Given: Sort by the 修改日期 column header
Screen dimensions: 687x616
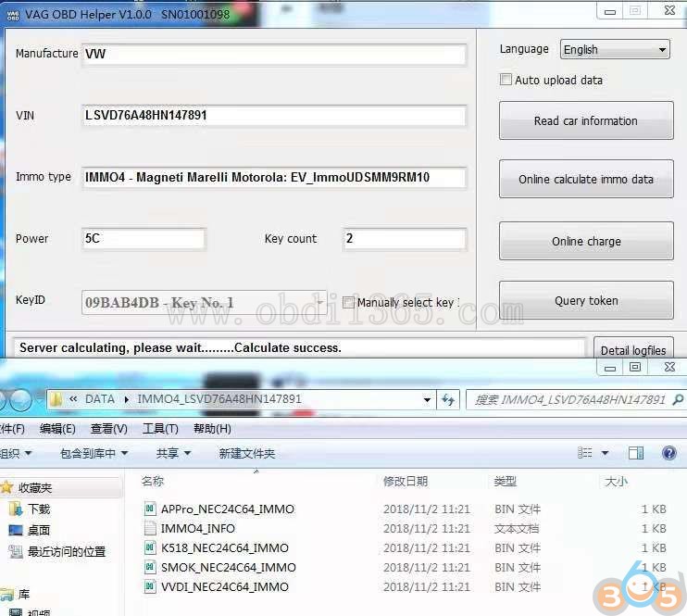Looking at the screenshot, I should coord(406,482).
